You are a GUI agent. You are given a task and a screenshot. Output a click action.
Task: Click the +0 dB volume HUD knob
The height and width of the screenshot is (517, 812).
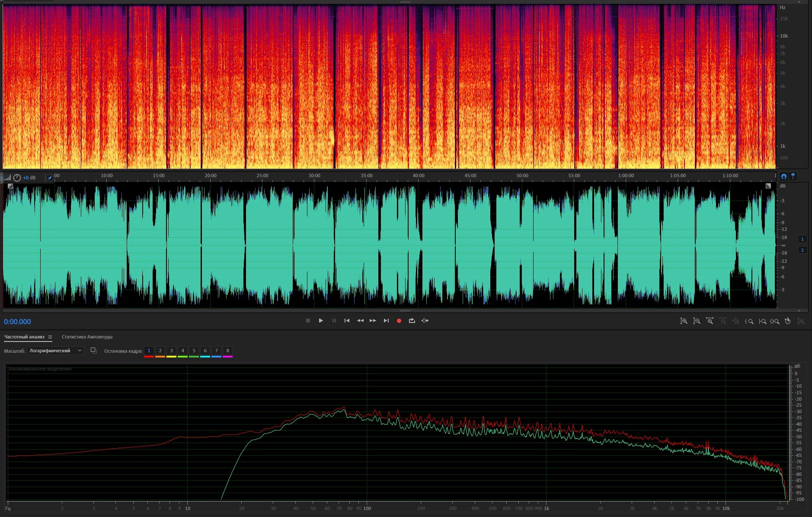click(17, 178)
